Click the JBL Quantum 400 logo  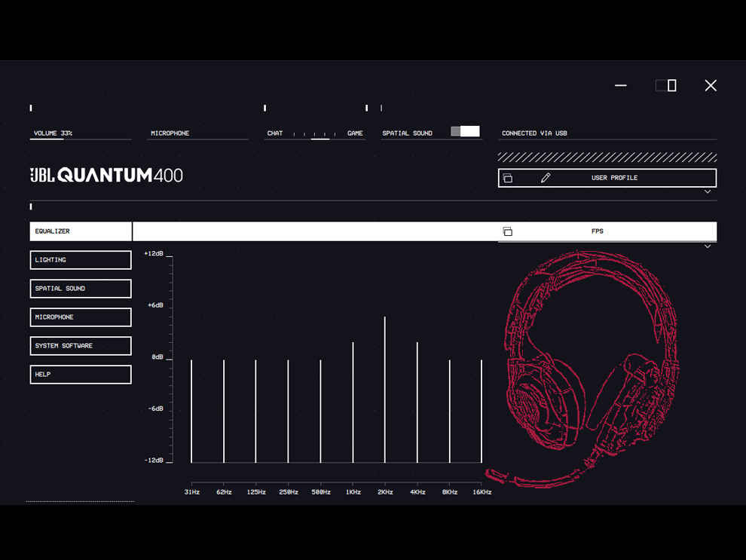pos(106,175)
